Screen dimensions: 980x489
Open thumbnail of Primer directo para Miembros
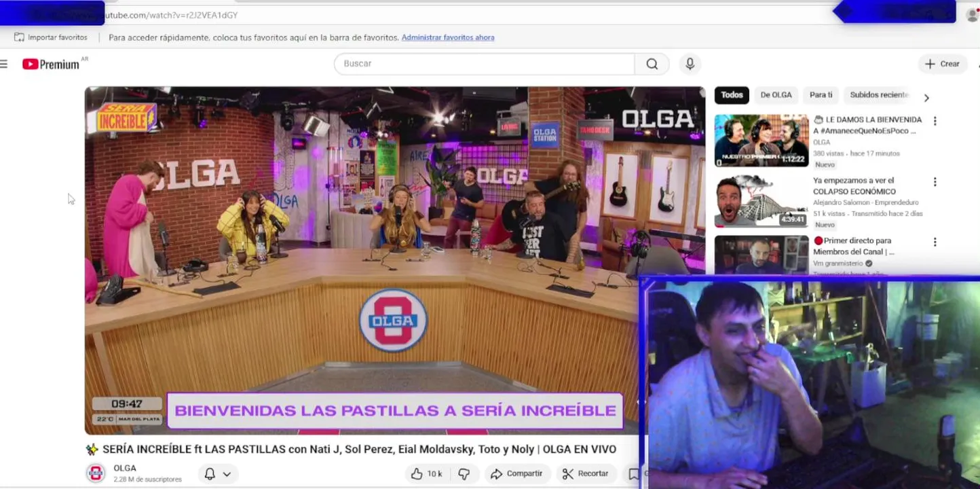click(x=761, y=255)
